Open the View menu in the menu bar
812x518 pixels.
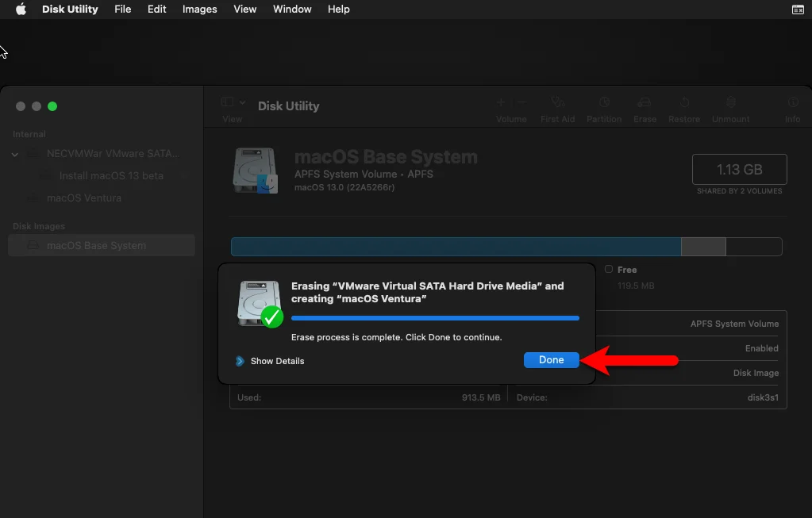pos(245,10)
